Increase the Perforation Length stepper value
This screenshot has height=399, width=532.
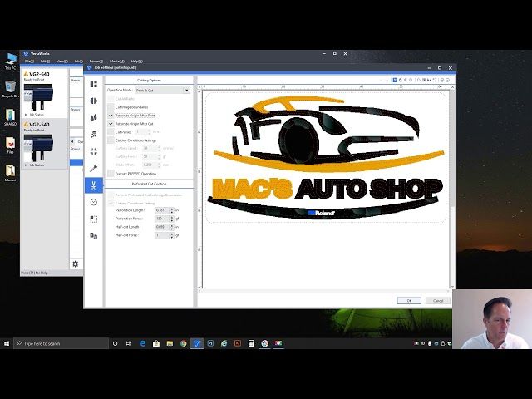[171, 209]
